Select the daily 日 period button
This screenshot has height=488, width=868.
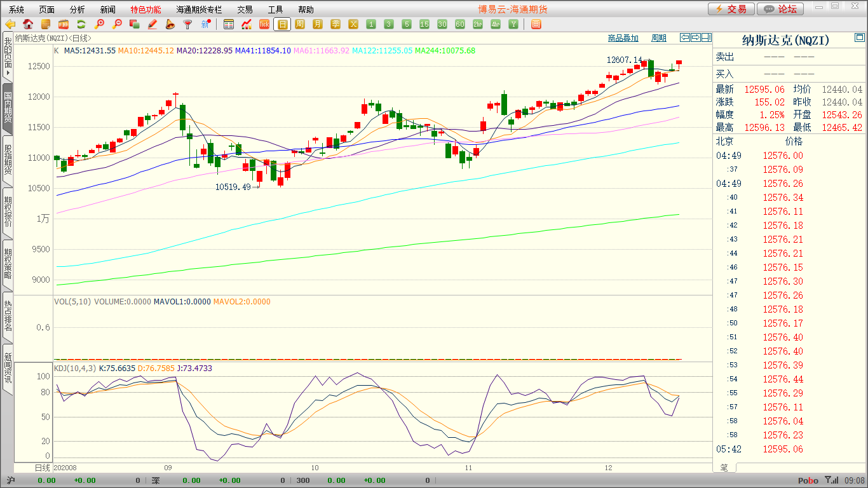click(282, 24)
